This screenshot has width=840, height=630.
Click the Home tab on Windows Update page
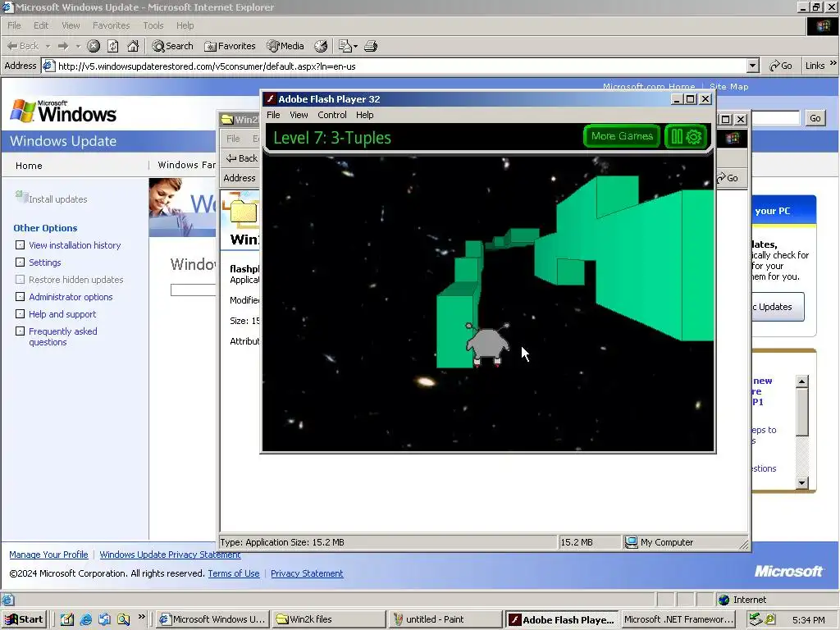tap(29, 166)
